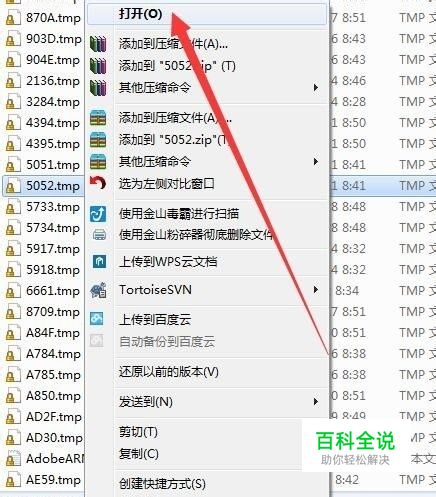Expand the first 其他压缩命令 submenu arrow

click(x=316, y=88)
